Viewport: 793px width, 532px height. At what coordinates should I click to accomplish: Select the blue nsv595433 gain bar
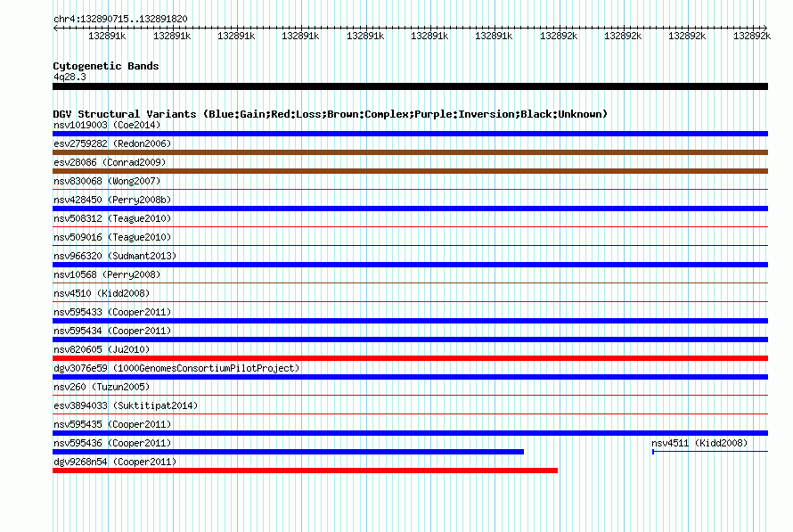click(x=410, y=321)
